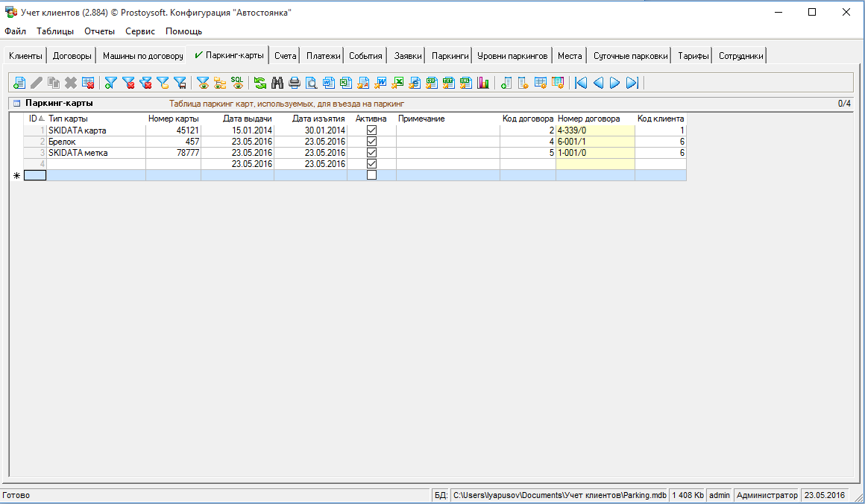Open the Отчеты menu

[99, 31]
